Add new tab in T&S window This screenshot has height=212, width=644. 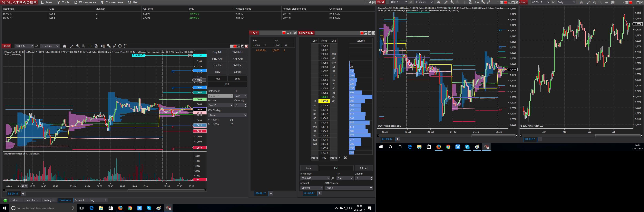[271, 194]
